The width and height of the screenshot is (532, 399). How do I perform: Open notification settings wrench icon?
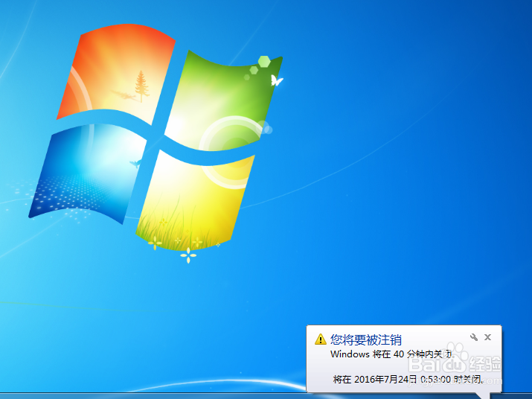click(x=474, y=337)
